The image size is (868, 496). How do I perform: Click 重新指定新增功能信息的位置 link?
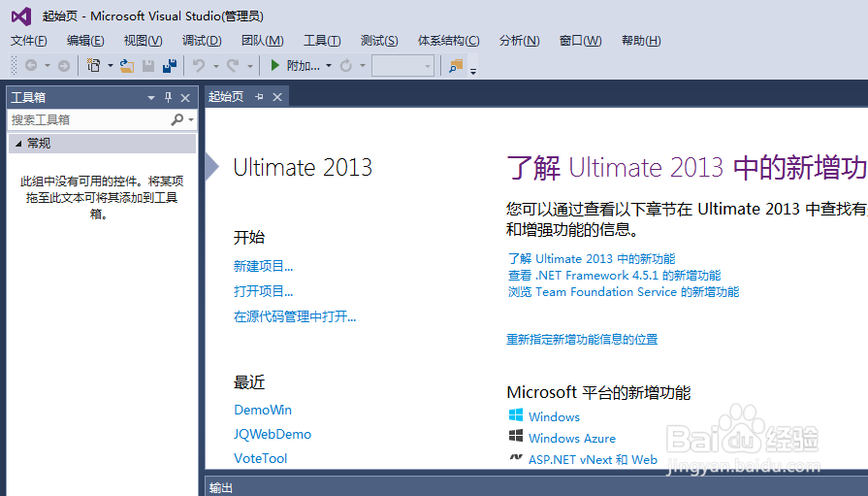pyautogui.click(x=582, y=339)
